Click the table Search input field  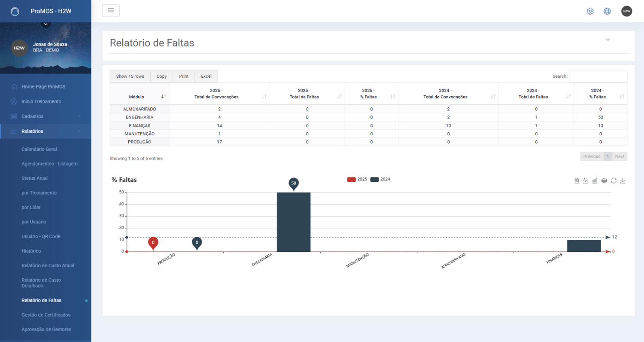(x=598, y=76)
